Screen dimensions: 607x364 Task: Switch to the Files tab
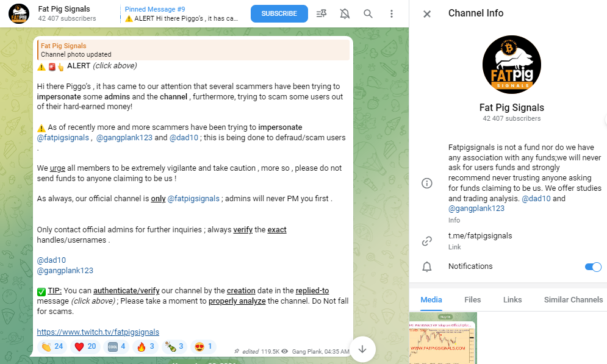[x=472, y=299]
